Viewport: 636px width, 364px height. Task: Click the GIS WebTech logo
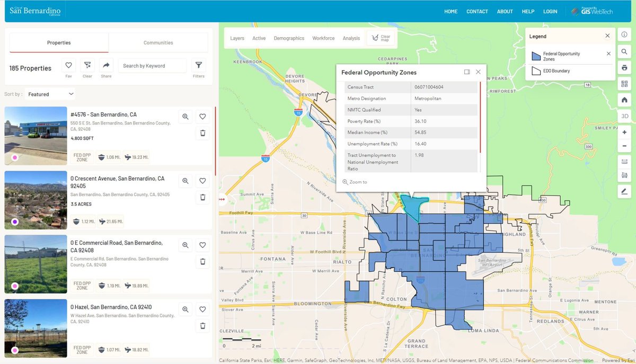tap(592, 11)
